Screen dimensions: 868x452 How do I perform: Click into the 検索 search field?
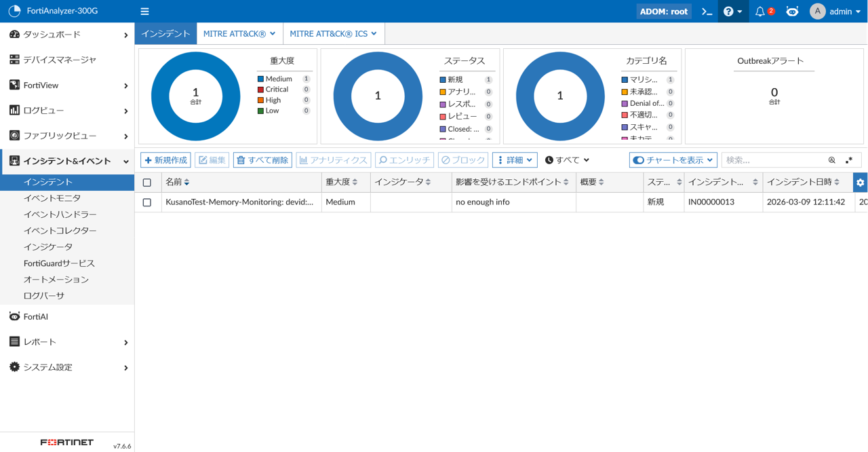click(773, 160)
